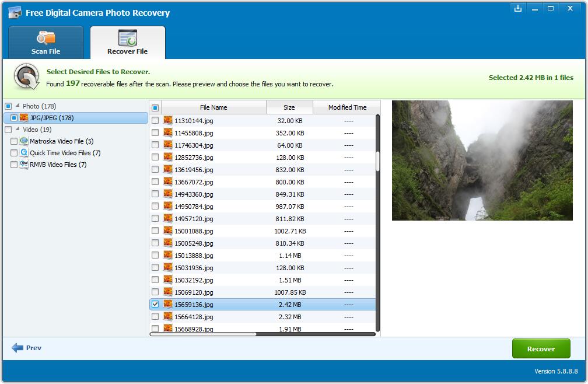Sort files by File Name column
The image size is (588, 384).
point(213,107)
